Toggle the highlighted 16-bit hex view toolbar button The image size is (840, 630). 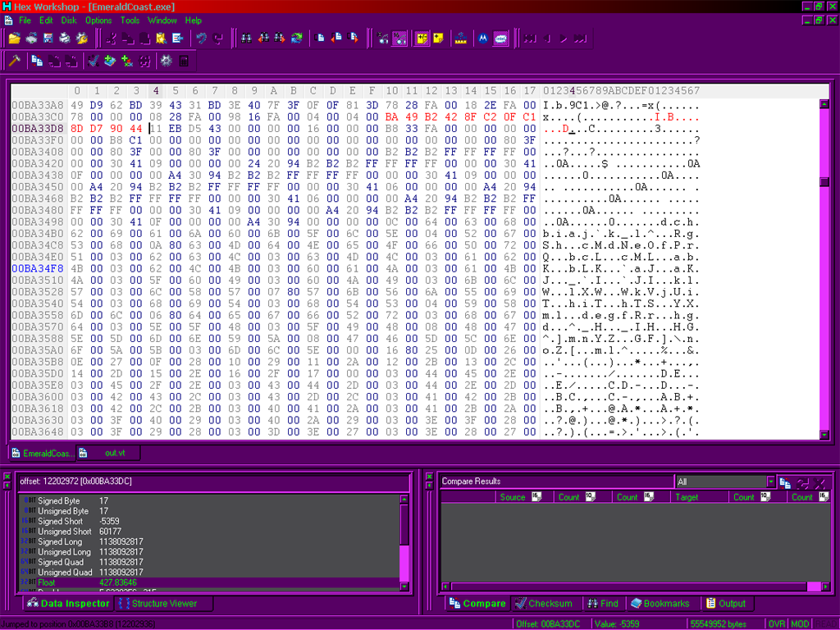[399, 39]
